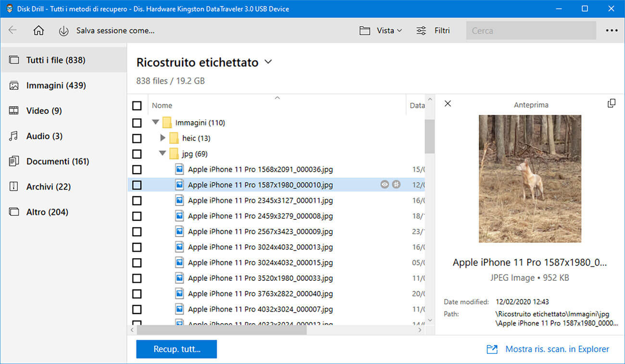
Task: Click Mostra ris. scan. in Explorer link
Action: click(557, 349)
